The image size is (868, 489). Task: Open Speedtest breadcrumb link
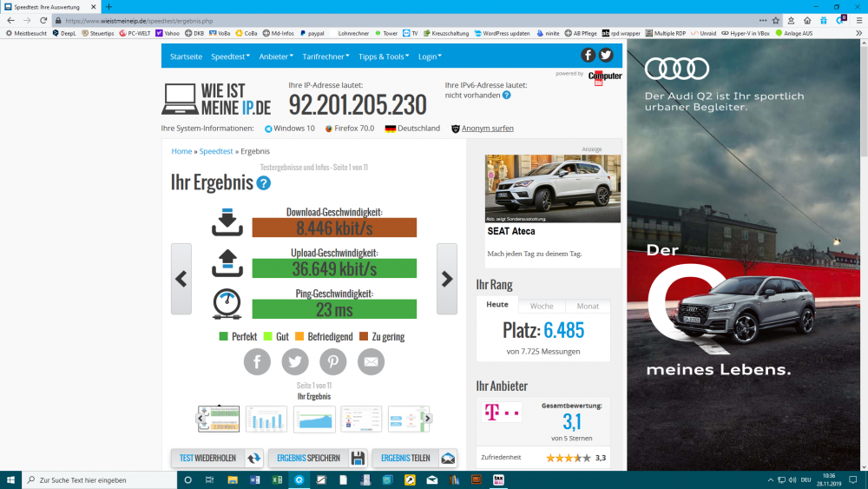point(216,151)
